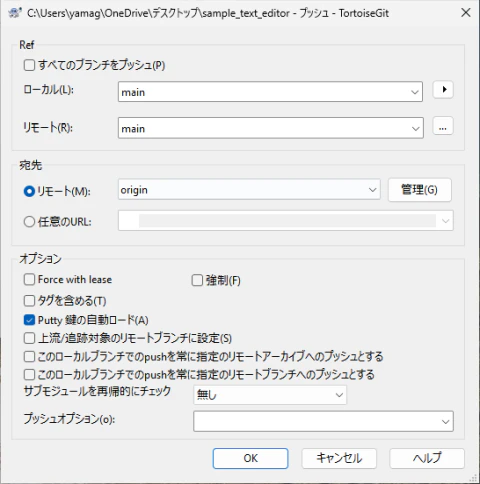Image resolution: width=480 pixels, height=484 pixels.
Task: Click the window resize grip at bottom corner
Action: click(473, 478)
